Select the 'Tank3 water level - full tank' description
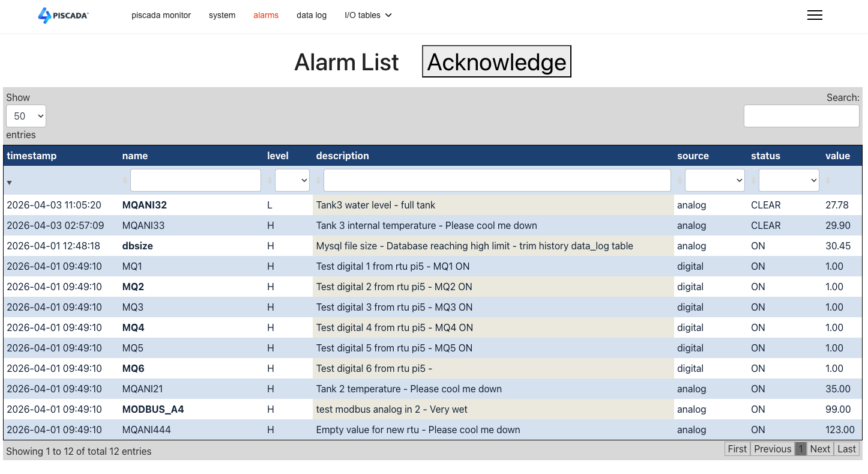Image resolution: width=868 pixels, height=474 pixels. click(x=376, y=205)
